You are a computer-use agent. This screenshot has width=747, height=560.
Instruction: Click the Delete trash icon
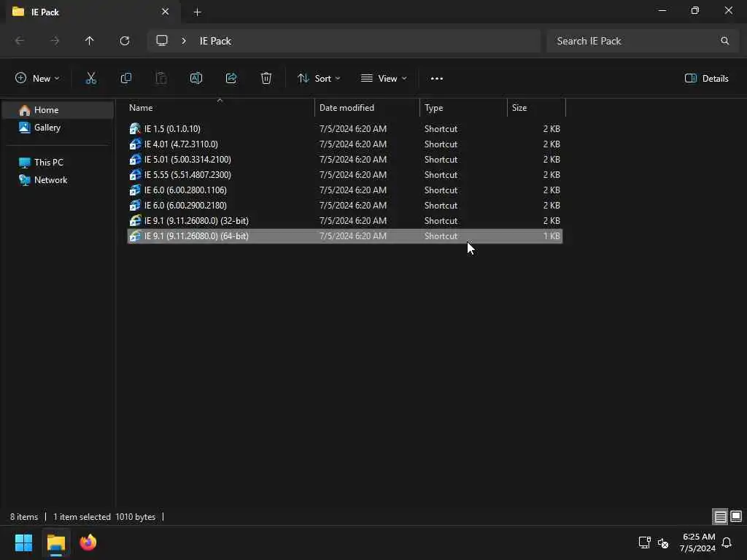coord(266,79)
